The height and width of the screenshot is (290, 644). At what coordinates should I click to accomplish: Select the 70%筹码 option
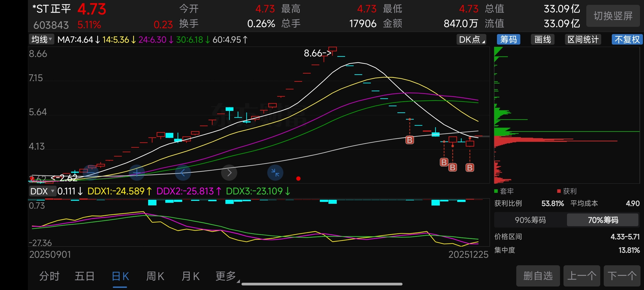pos(603,220)
